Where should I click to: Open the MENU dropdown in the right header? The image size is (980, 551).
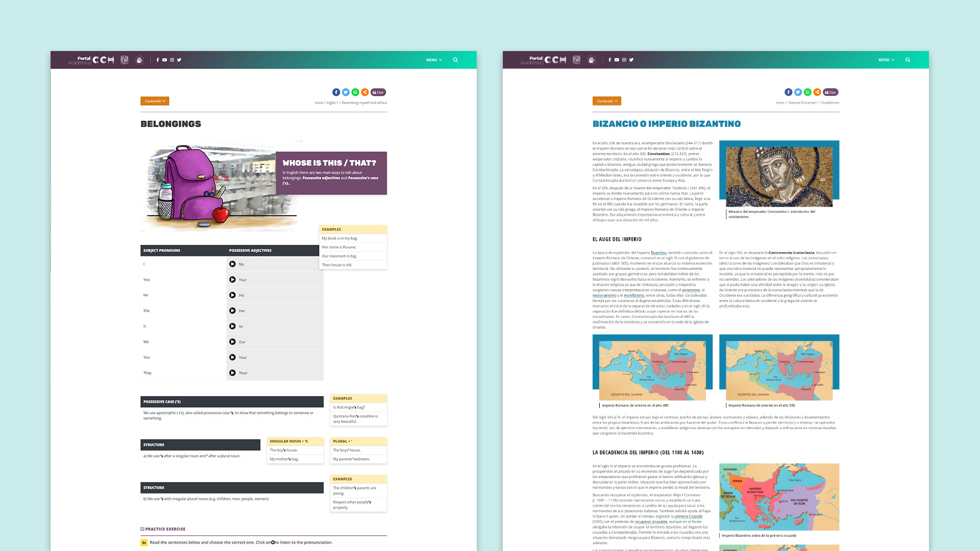pos(886,60)
